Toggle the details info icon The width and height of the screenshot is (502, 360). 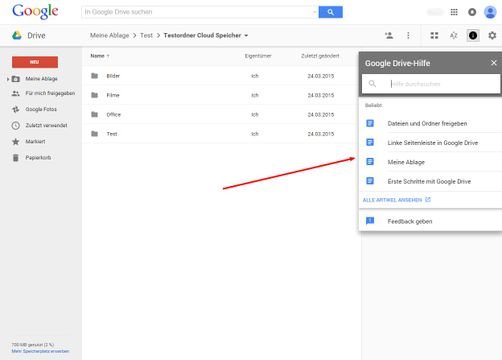click(x=473, y=35)
